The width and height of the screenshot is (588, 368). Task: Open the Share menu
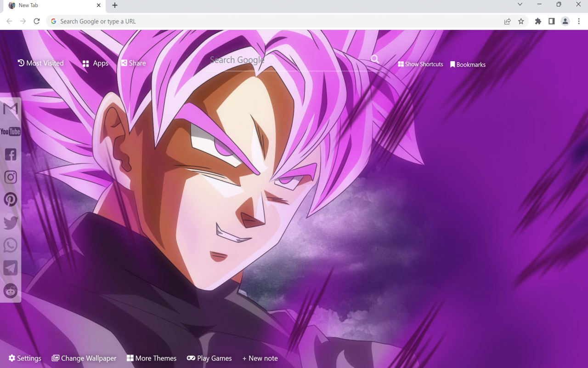[x=133, y=63]
